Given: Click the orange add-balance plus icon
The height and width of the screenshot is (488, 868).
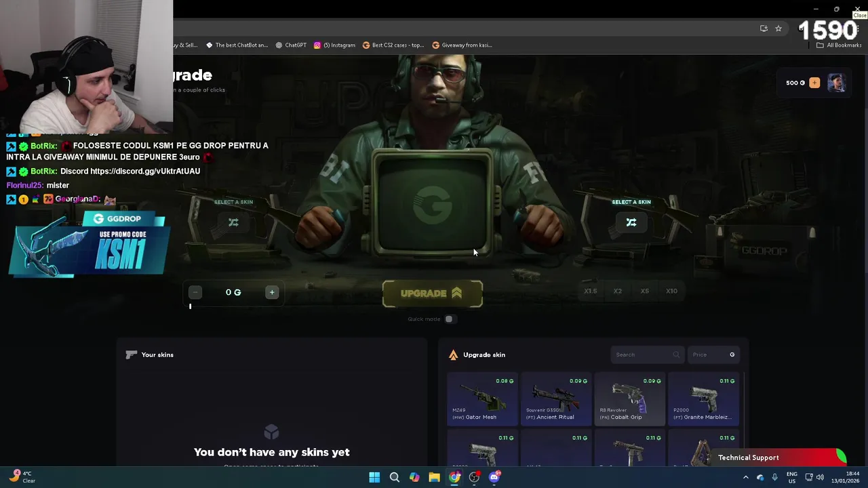Looking at the screenshot, I should [x=814, y=83].
